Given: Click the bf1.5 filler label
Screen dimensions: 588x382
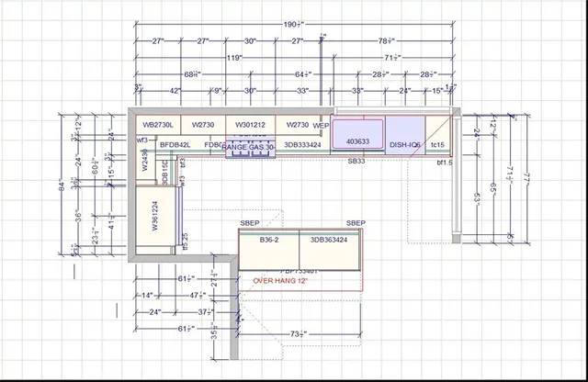Looking at the screenshot, I should click(445, 163).
